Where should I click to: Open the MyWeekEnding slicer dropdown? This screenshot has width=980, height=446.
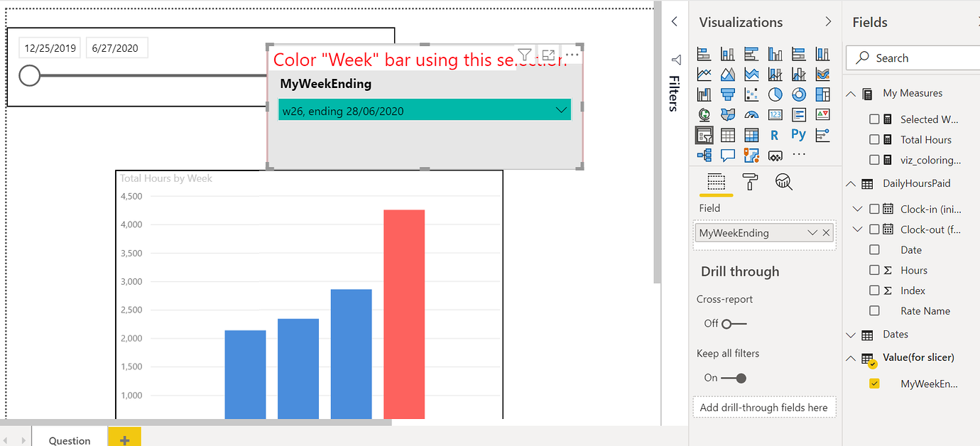560,110
